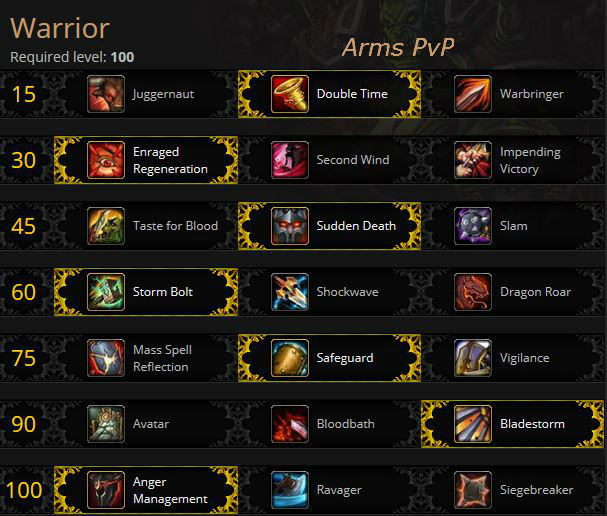Pick the Taste for Blood icon
The image size is (607, 516).
tap(106, 226)
